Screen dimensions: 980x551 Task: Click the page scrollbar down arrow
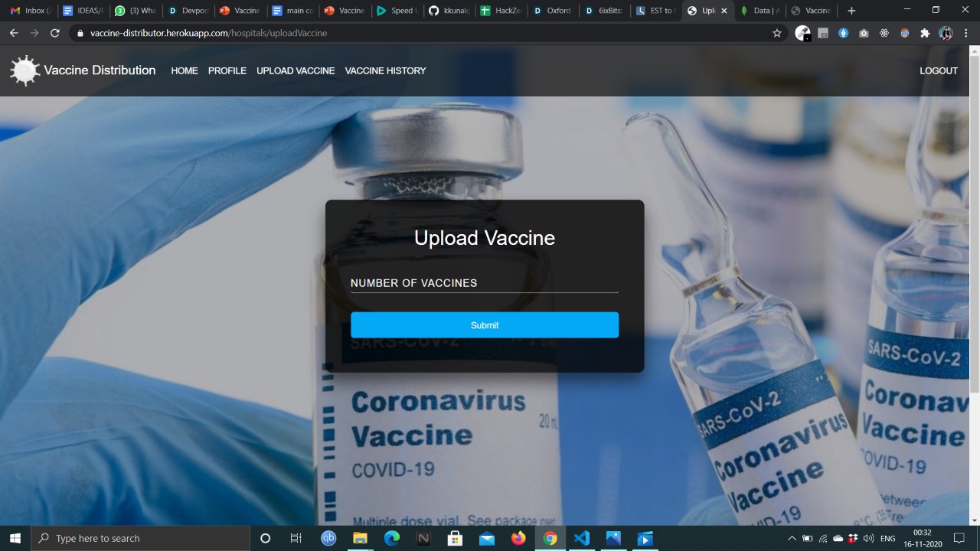(975, 520)
